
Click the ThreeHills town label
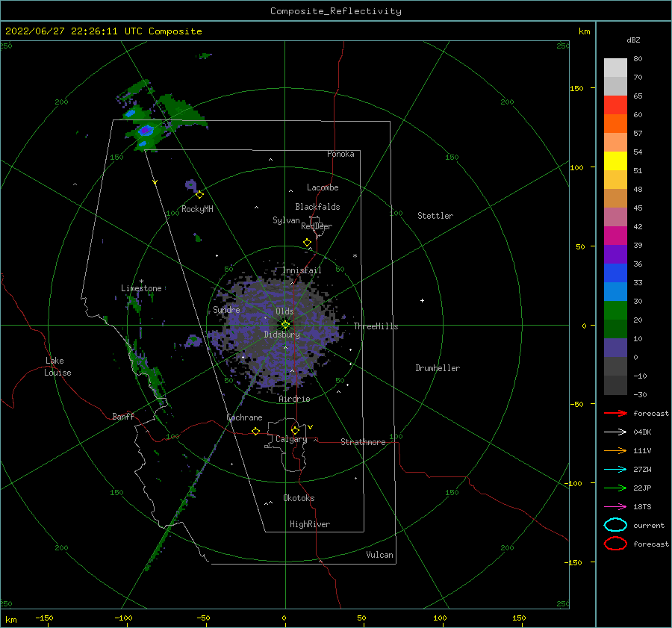click(376, 326)
